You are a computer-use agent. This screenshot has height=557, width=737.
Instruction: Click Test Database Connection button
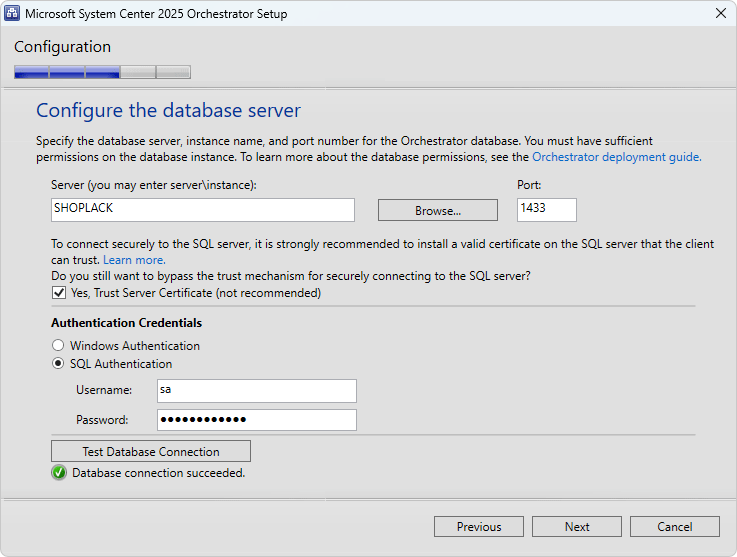click(151, 451)
